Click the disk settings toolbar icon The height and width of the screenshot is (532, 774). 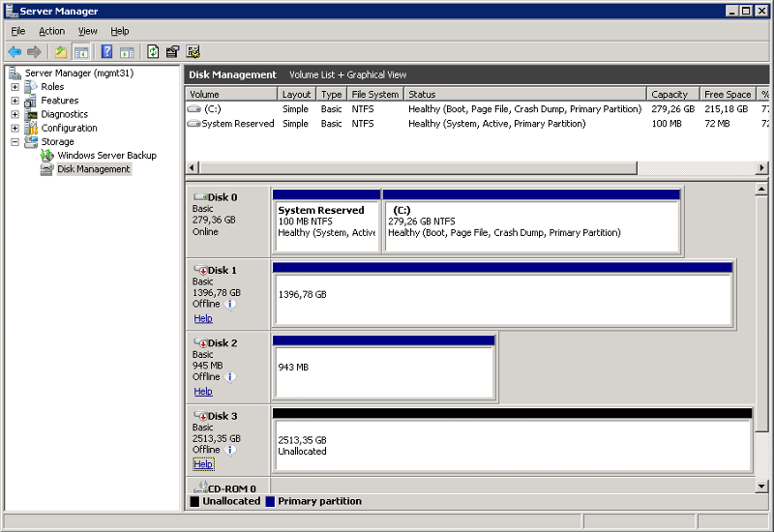click(x=193, y=51)
